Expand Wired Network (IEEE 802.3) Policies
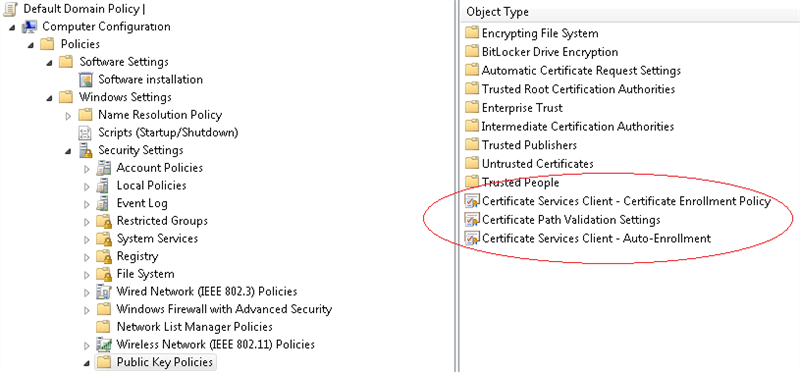Viewport: 800px width, 373px height. pyautogui.click(x=87, y=293)
